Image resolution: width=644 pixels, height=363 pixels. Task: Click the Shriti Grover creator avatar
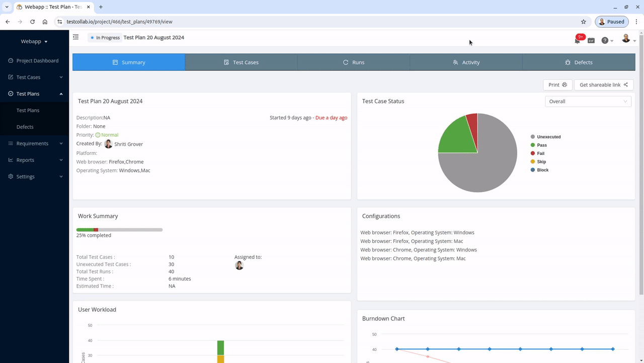pyautogui.click(x=108, y=144)
